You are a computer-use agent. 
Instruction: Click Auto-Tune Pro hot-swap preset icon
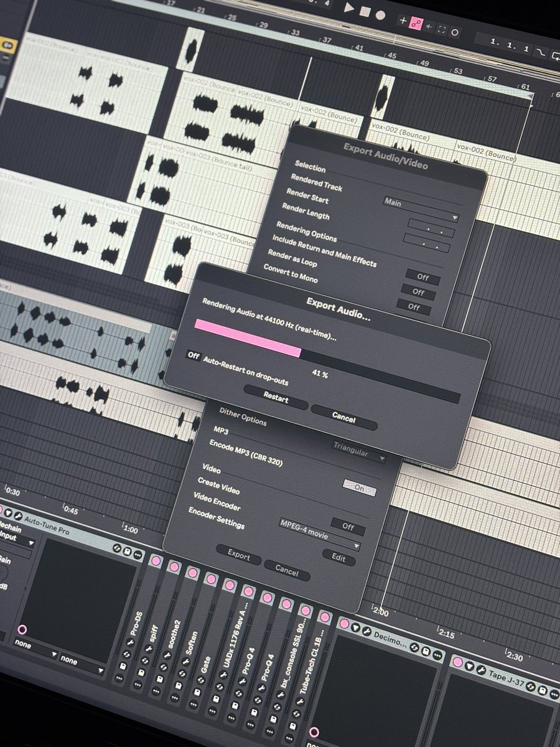[117, 548]
